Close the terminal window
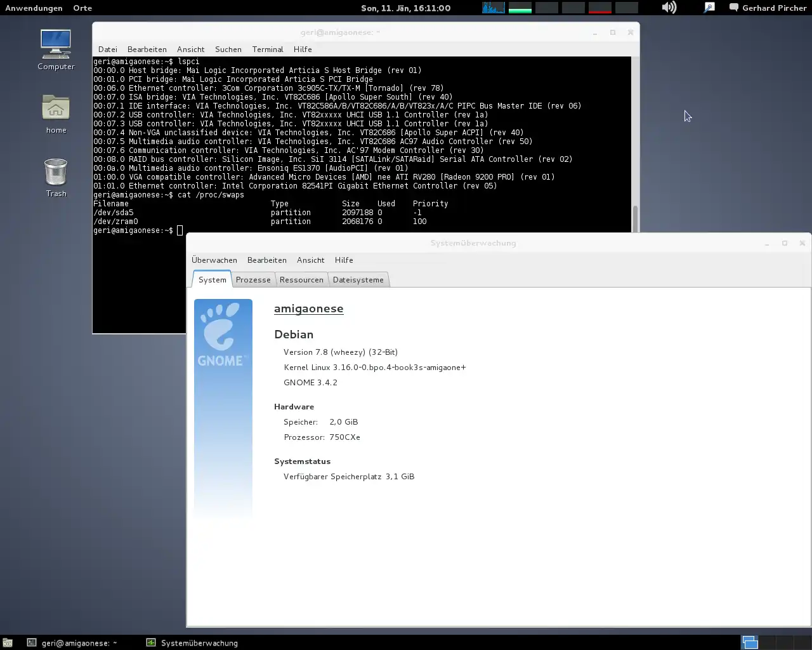The height and width of the screenshot is (650, 812). [x=631, y=32]
